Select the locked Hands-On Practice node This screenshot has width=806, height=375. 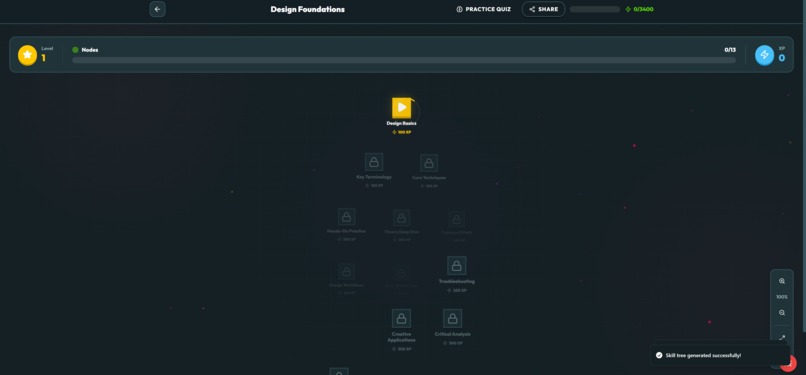pos(346,217)
